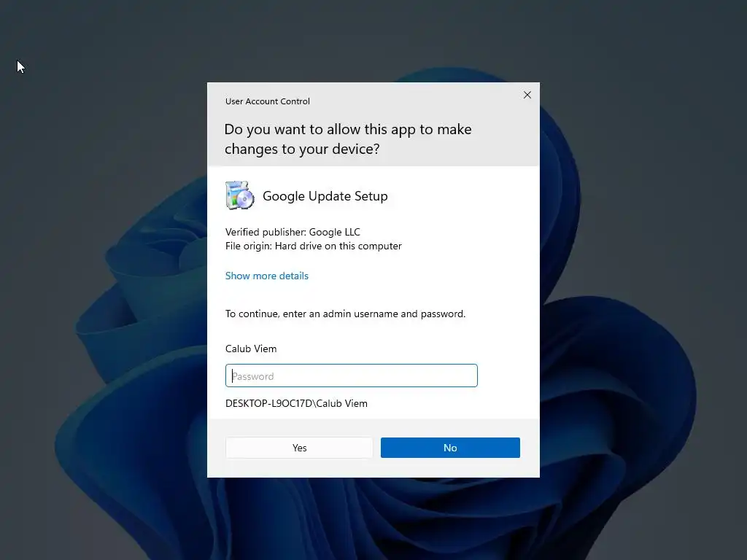The height and width of the screenshot is (560, 747).
Task: Click the User Account Control title text
Action: point(268,101)
